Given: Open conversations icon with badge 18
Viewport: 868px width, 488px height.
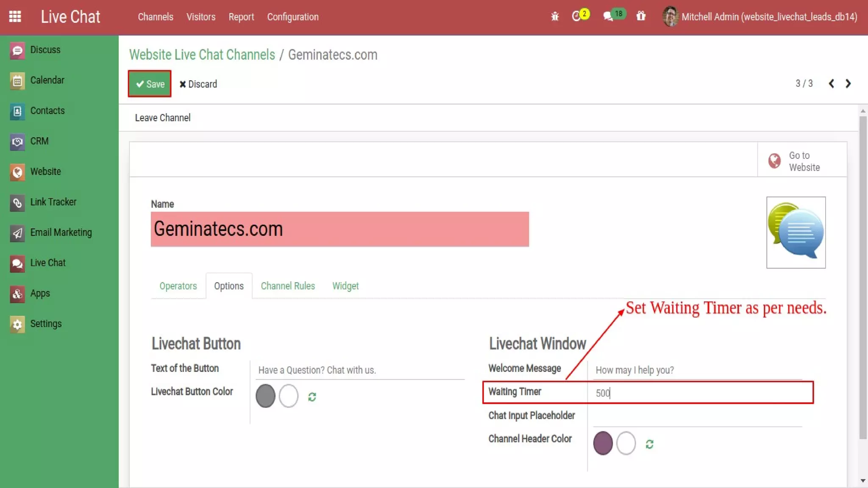Looking at the screenshot, I should click(x=609, y=16).
